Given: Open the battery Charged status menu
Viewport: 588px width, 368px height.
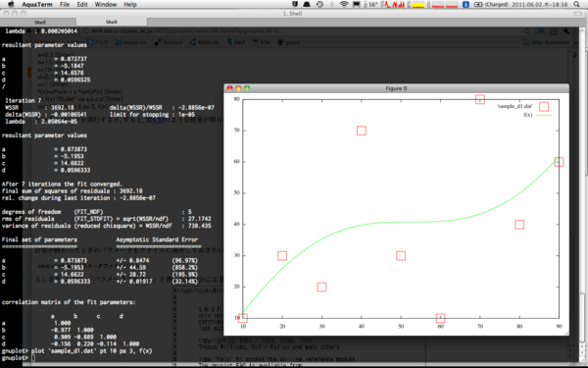Looking at the screenshot, I should tap(491, 4).
